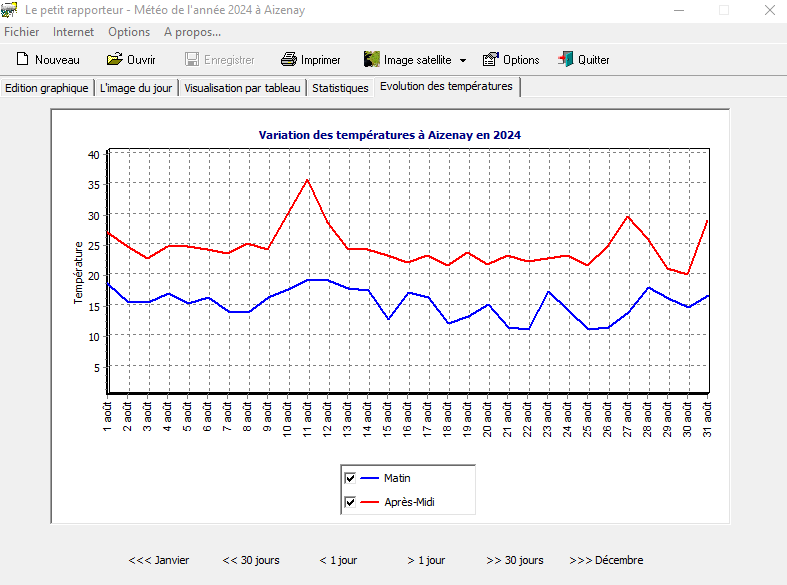Click the Quitter exit icon

point(566,60)
